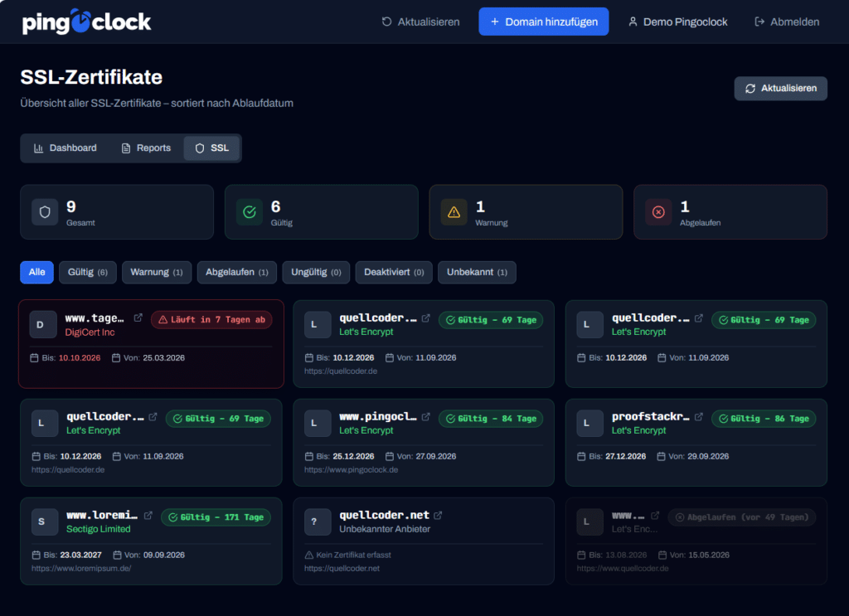Click the Aktualisieren button beside SSL-Zertifikate heading
The image size is (849, 616).
[x=780, y=88]
